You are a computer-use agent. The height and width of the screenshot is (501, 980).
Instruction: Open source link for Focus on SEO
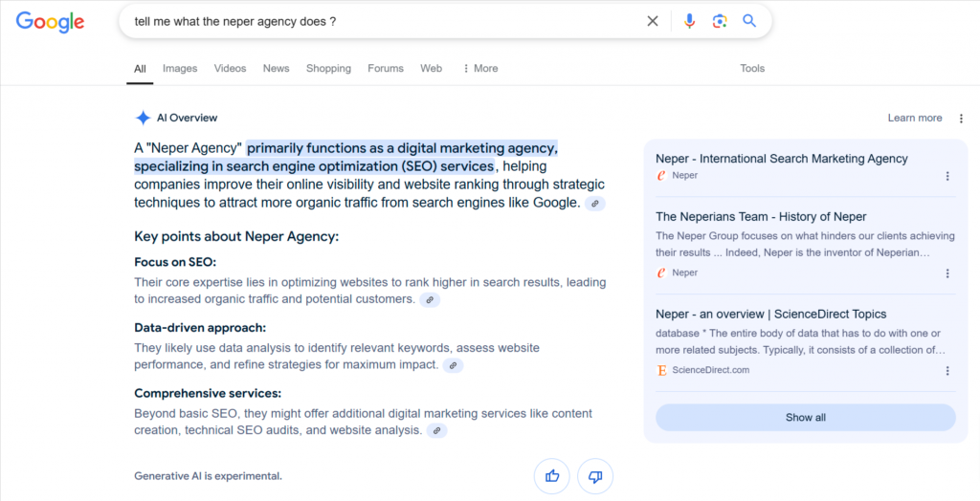[430, 300]
